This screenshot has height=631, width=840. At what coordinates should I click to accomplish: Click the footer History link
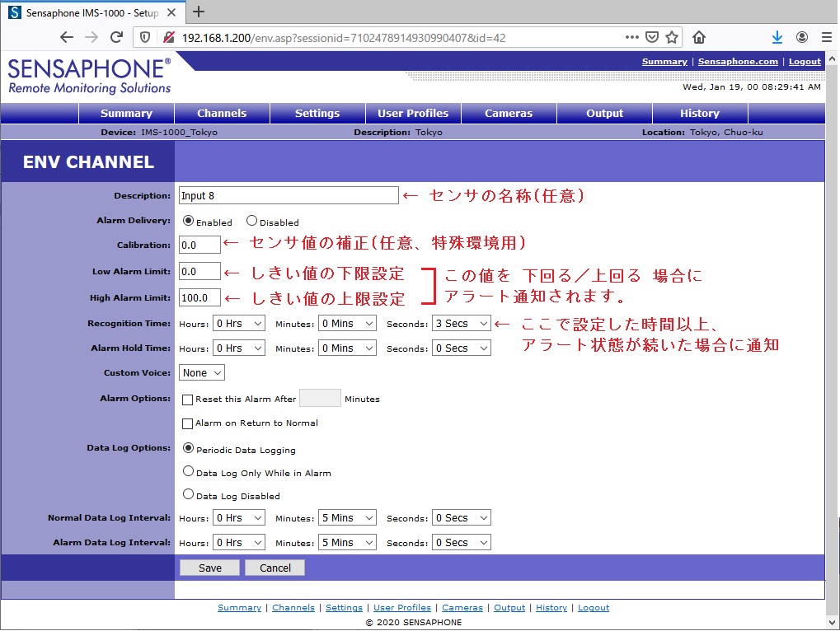pyautogui.click(x=551, y=607)
